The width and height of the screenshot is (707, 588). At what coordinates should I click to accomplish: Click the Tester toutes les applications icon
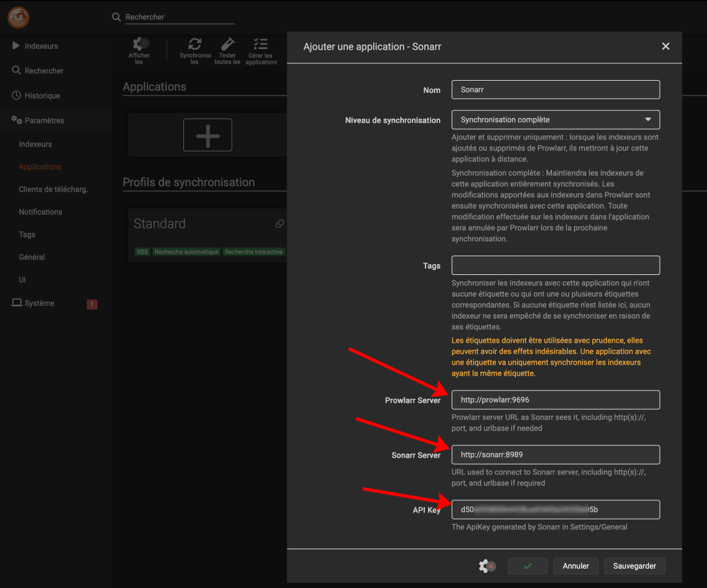pyautogui.click(x=227, y=45)
